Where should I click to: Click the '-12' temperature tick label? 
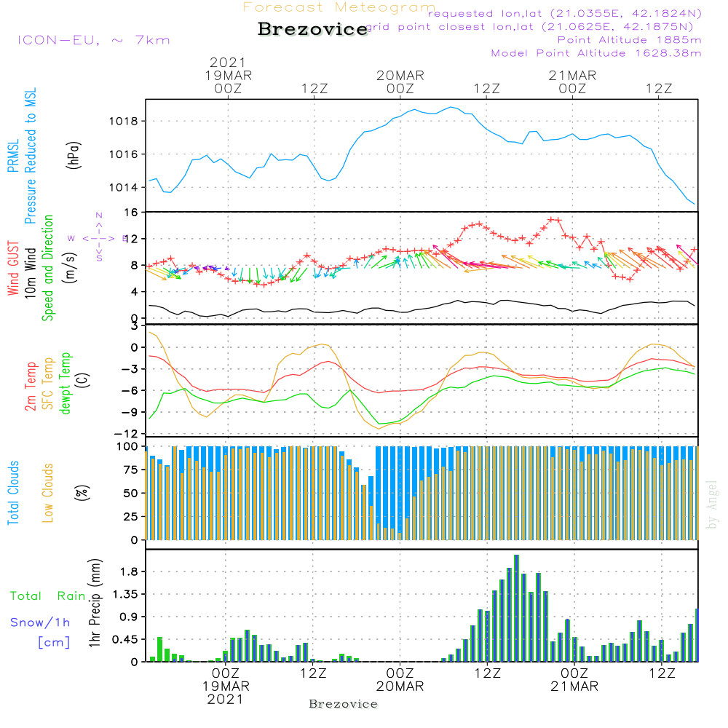(x=126, y=434)
